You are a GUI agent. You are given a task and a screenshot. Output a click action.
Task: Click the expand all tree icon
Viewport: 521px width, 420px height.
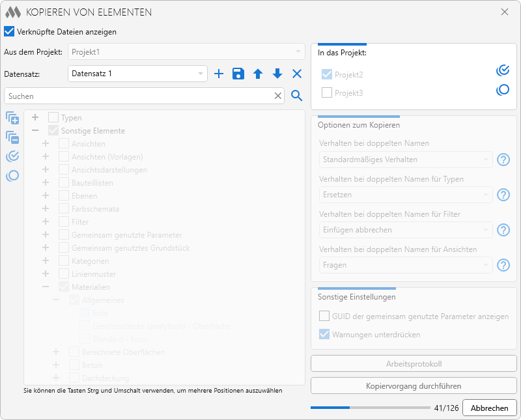click(12, 118)
